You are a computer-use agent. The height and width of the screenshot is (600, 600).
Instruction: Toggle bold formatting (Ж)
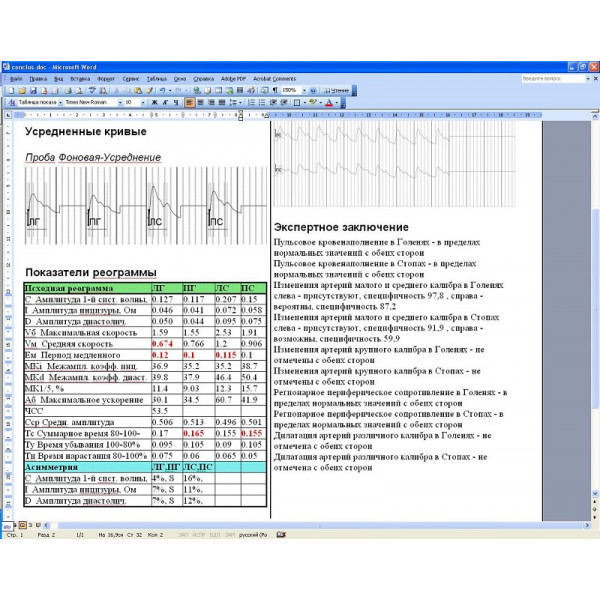pyautogui.click(x=155, y=103)
